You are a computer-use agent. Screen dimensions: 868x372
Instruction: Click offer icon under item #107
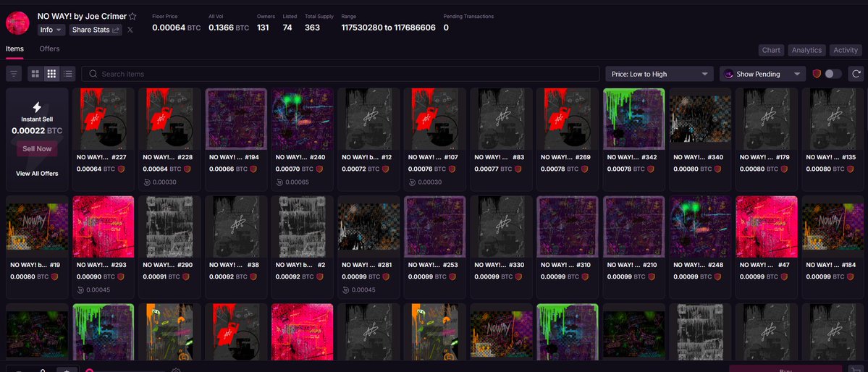tap(413, 182)
